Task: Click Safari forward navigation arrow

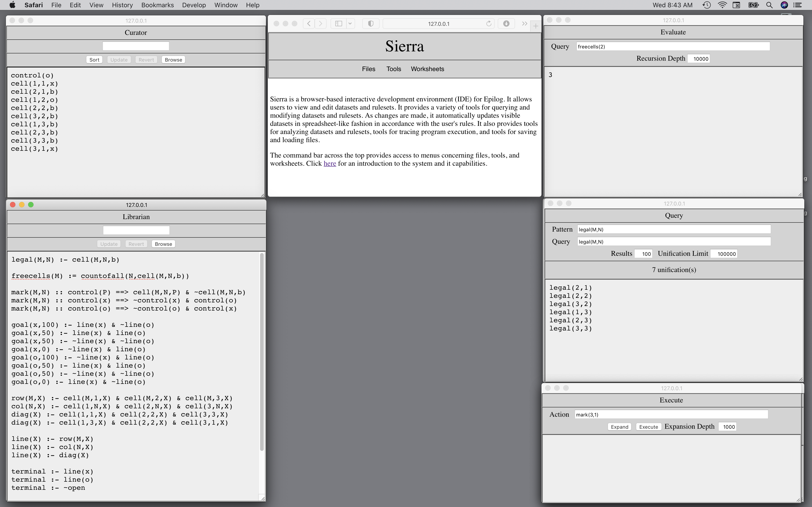Action: 321,24
